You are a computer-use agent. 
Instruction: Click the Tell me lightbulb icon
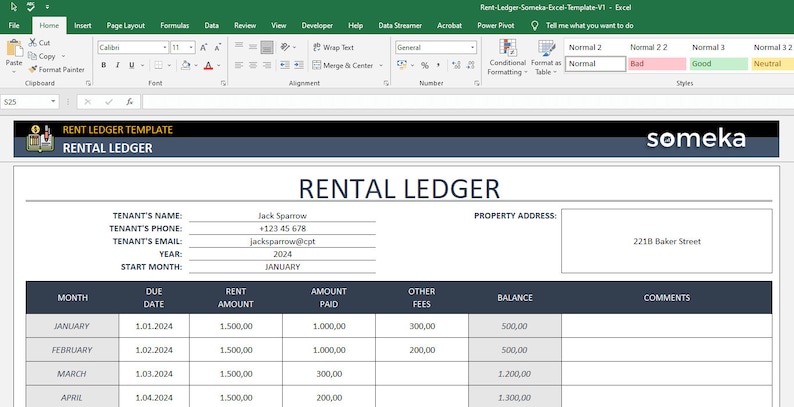coord(534,25)
